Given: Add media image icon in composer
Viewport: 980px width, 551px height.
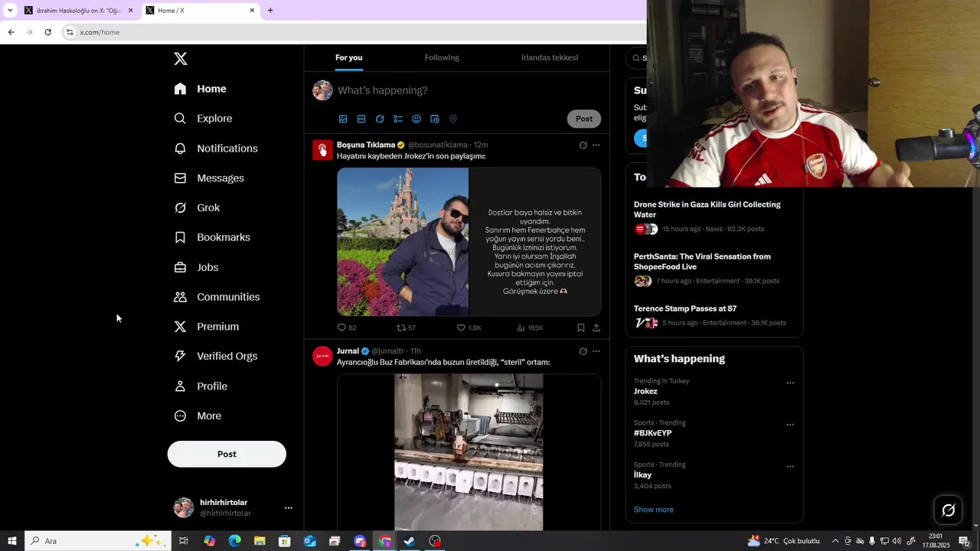Looking at the screenshot, I should coord(343,119).
